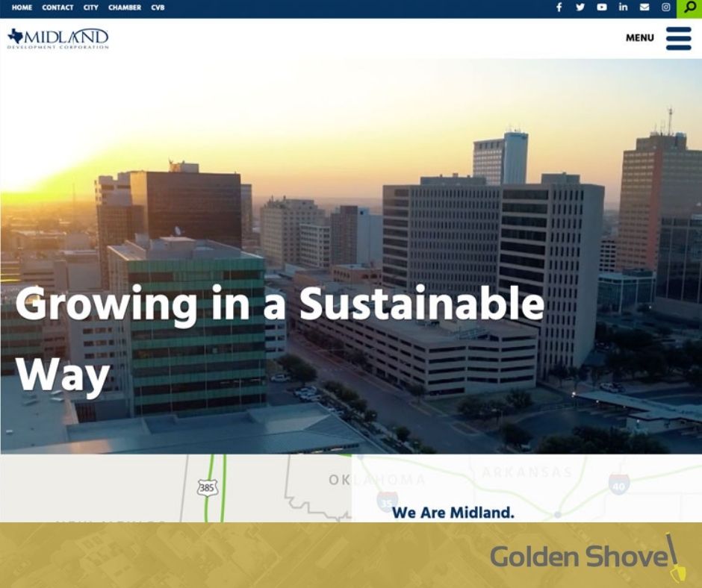702x588 pixels.
Task: Click the MENU label
Action: (640, 38)
